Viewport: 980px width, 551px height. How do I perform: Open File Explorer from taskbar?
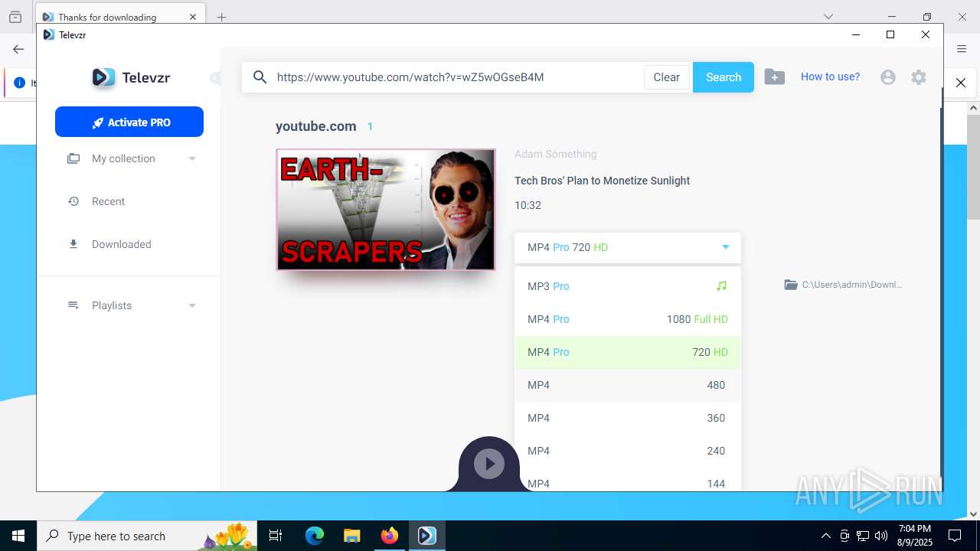pyautogui.click(x=351, y=536)
